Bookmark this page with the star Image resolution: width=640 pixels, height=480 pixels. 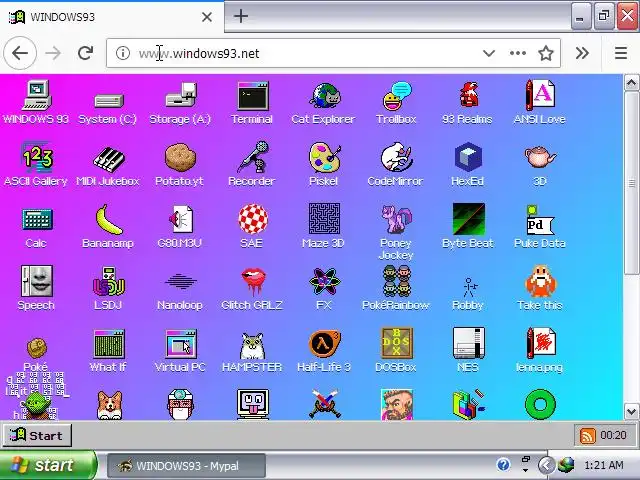pos(546,53)
